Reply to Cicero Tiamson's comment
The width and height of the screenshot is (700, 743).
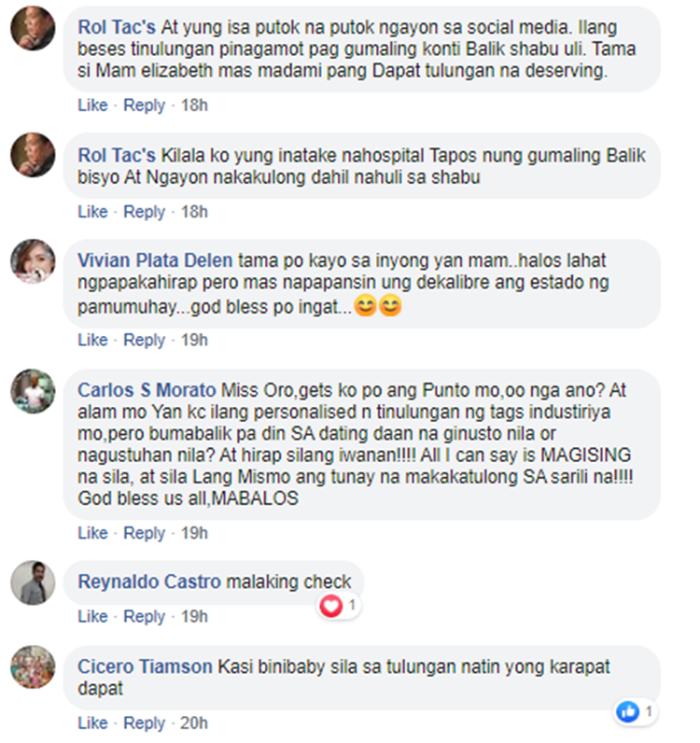[x=144, y=723]
